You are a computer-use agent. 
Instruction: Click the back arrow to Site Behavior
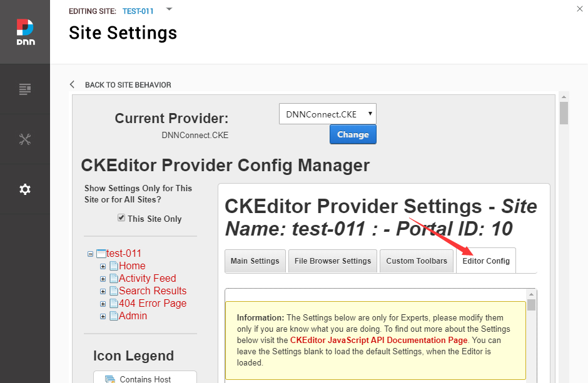coord(73,85)
